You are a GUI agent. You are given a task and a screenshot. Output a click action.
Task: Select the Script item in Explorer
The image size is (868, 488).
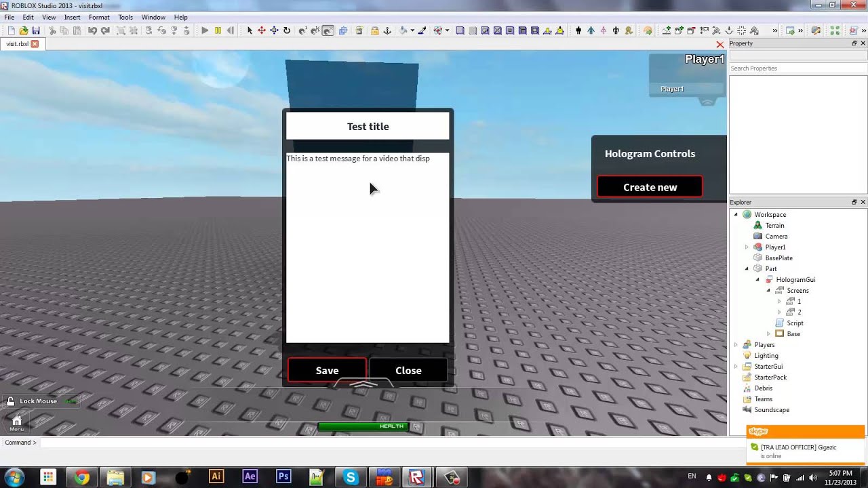pos(795,323)
